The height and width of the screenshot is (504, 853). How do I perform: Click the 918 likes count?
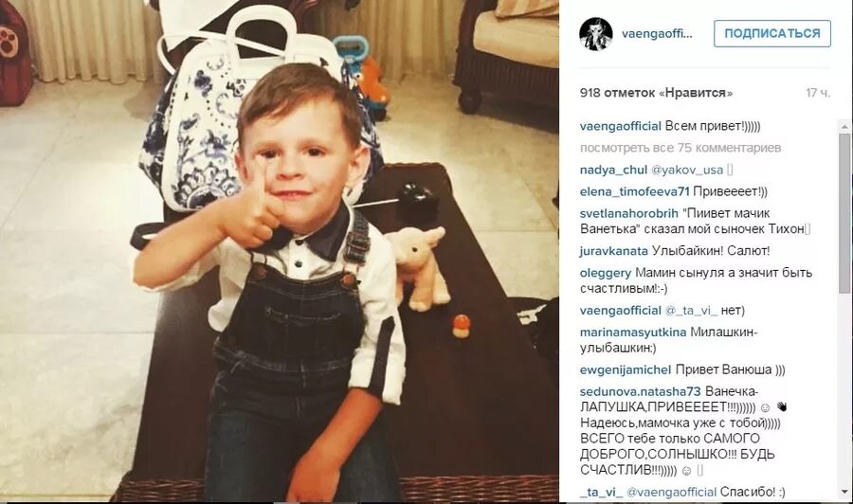656,93
